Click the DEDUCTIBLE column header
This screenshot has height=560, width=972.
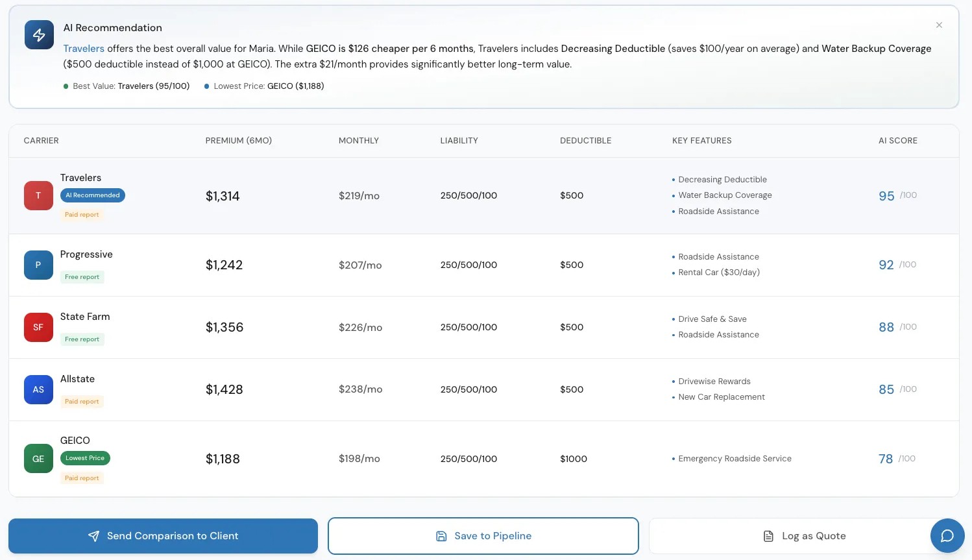pyautogui.click(x=586, y=141)
